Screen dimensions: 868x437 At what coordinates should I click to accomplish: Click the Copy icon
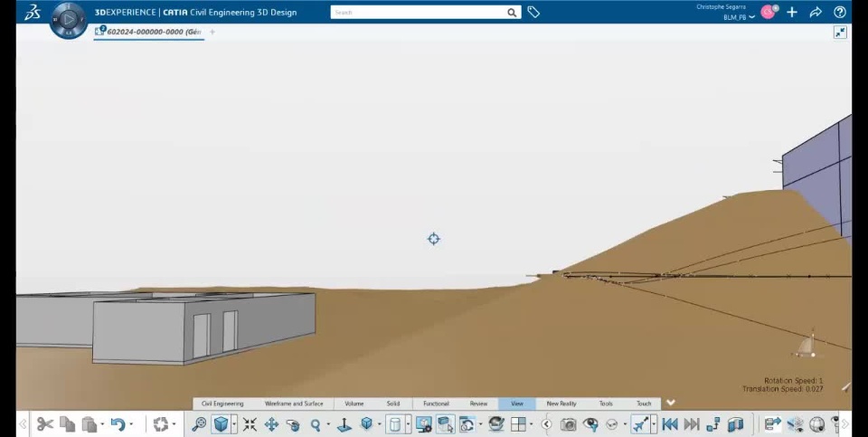(68, 425)
